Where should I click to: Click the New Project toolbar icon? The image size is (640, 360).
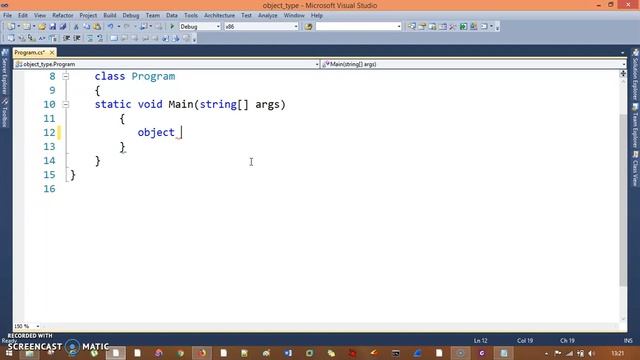pos(11,27)
